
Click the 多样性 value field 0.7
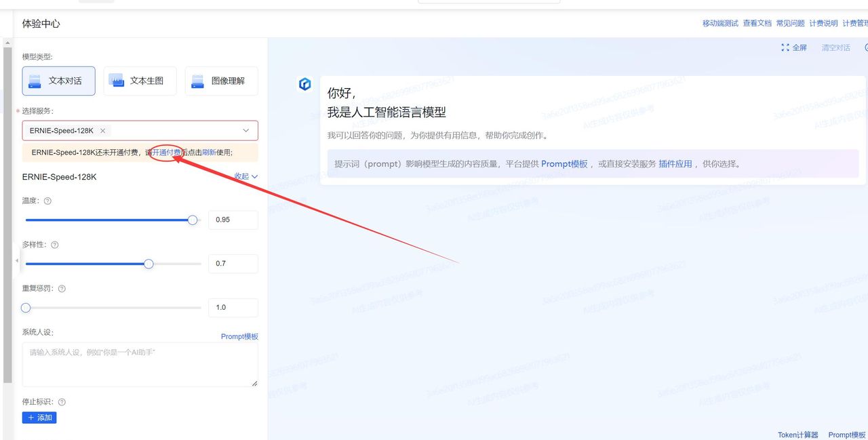(233, 264)
